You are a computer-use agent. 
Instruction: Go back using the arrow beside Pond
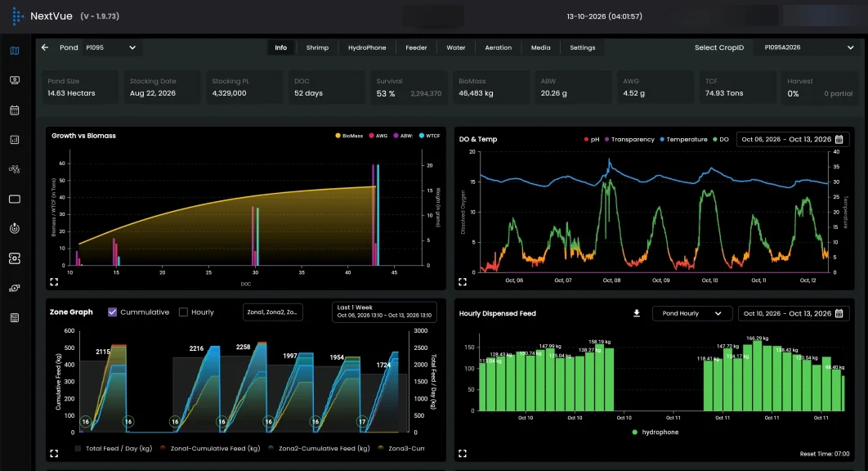pos(45,47)
